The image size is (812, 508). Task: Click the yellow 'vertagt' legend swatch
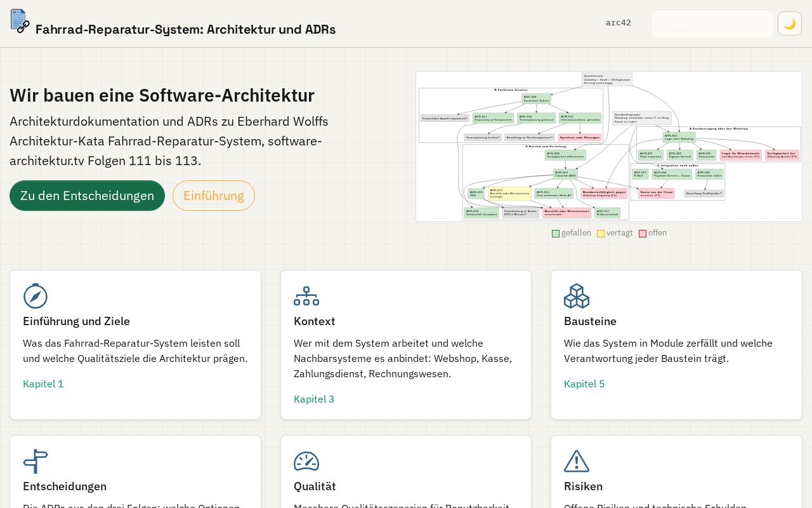pos(601,234)
